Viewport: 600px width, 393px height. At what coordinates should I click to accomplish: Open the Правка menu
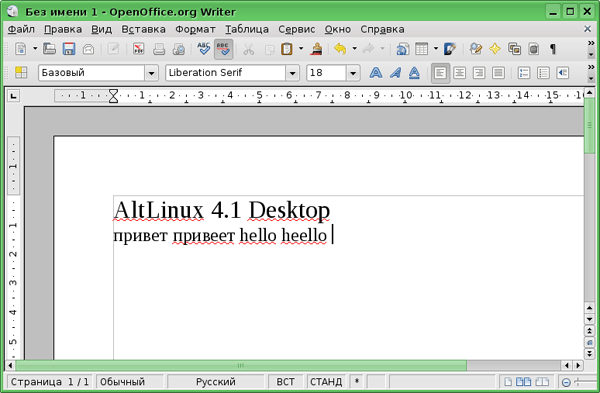[x=63, y=29]
